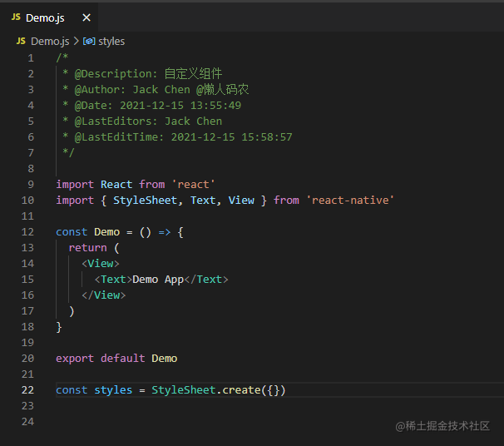Screen dimensions: 504x446
Task: Click the 'Demo App' text on line 15
Action: click(x=158, y=280)
